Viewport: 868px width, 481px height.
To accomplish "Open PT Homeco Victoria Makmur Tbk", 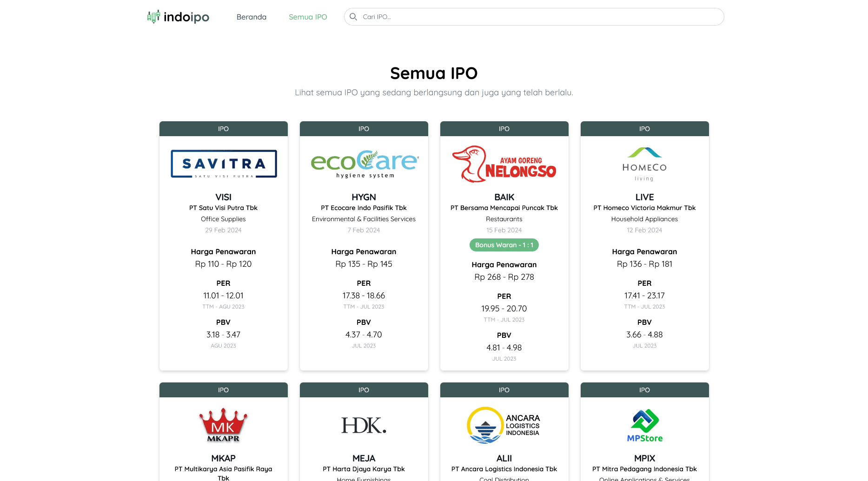I will pyautogui.click(x=644, y=208).
